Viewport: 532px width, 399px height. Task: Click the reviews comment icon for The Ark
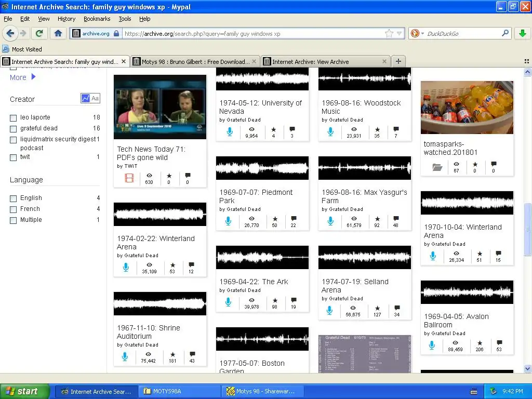[x=294, y=300]
